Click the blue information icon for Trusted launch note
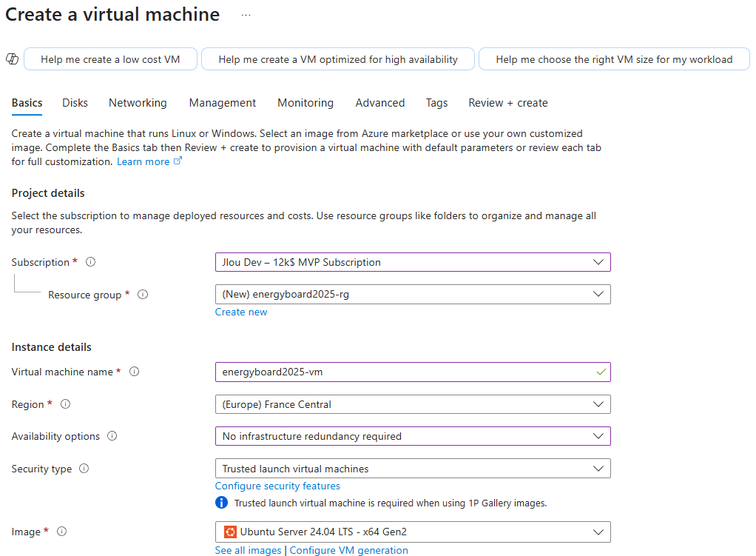Image resolution: width=756 pixels, height=556 pixels. tap(221, 503)
